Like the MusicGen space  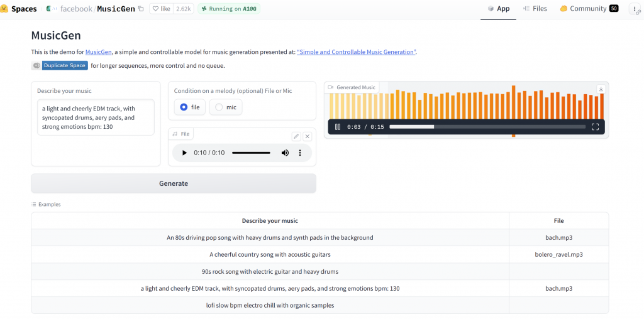[x=162, y=9]
